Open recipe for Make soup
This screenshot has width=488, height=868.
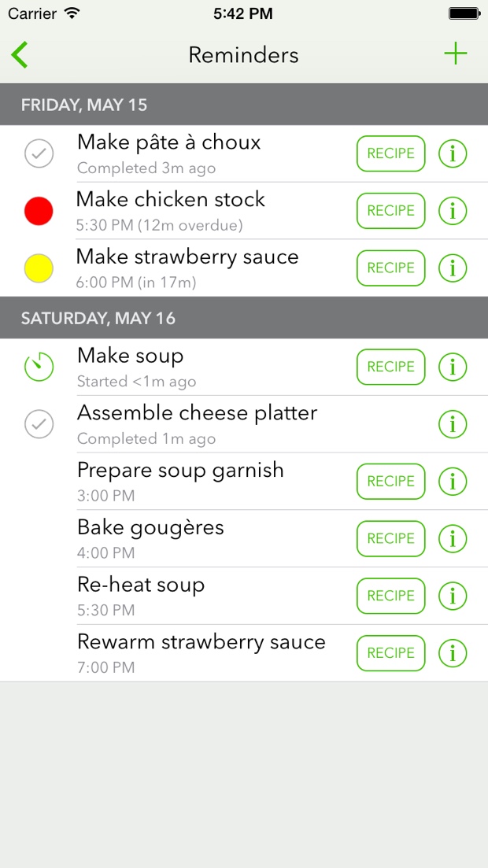click(x=390, y=367)
